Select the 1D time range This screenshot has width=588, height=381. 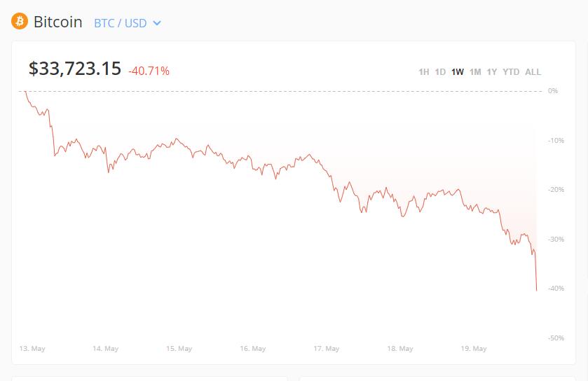point(440,72)
